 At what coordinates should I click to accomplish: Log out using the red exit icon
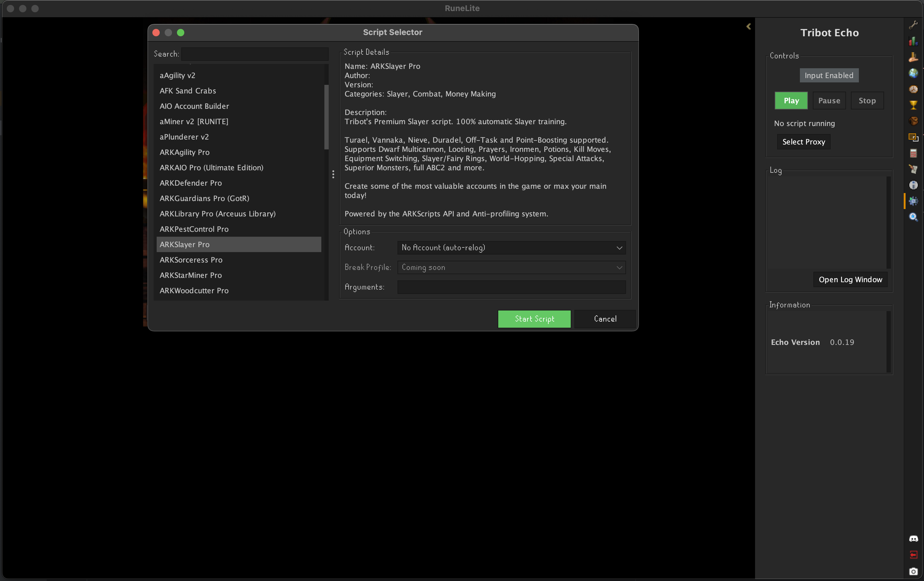914,555
